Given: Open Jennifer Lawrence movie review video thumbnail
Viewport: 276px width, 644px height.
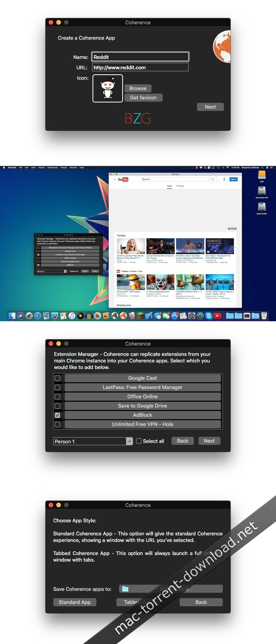Looking at the screenshot, I should coord(131,246).
